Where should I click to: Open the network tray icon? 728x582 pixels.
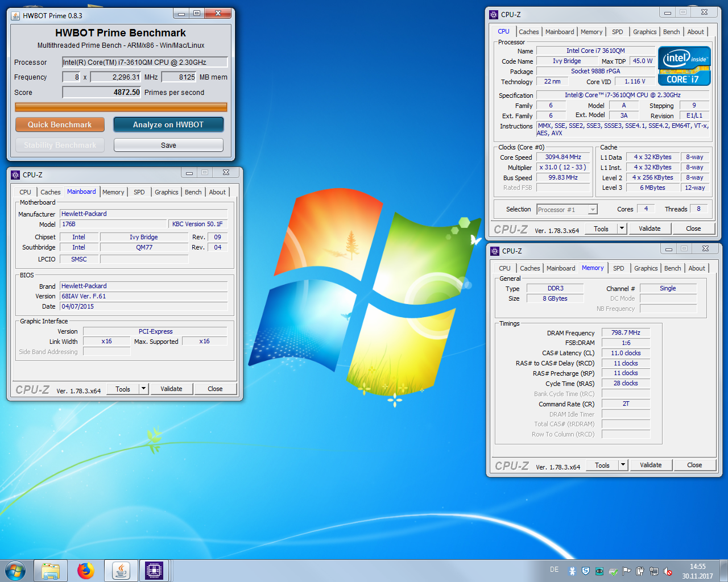pyautogui.click(x=654, y=571)
